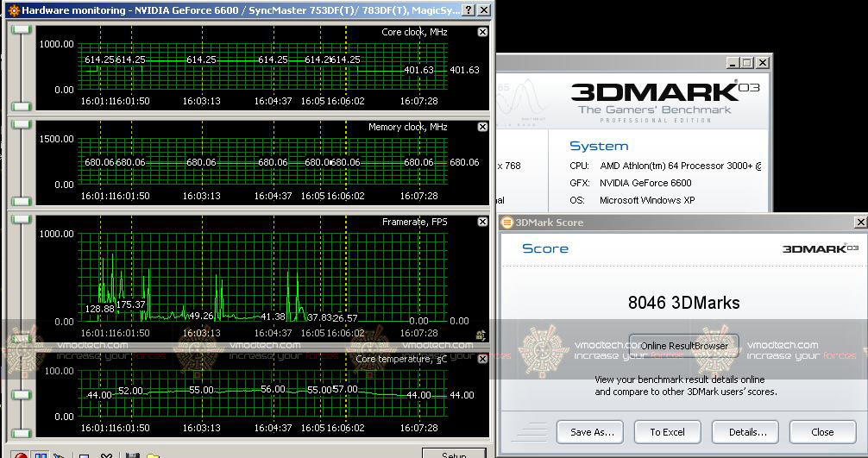Click the 128.88 framerate value
868x458 pixels.
tap(99, 309)
